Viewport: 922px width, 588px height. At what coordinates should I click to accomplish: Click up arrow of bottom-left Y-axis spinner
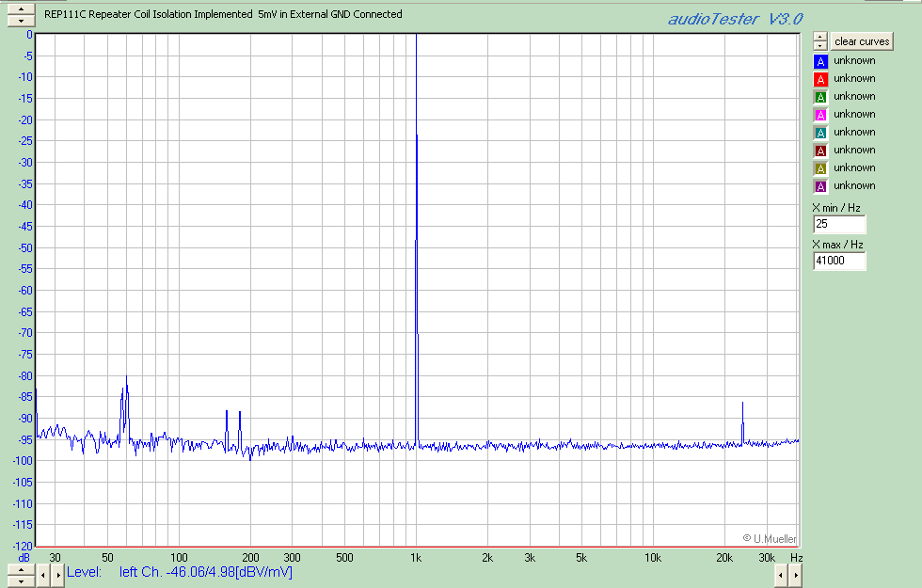[x=21, y=570]
